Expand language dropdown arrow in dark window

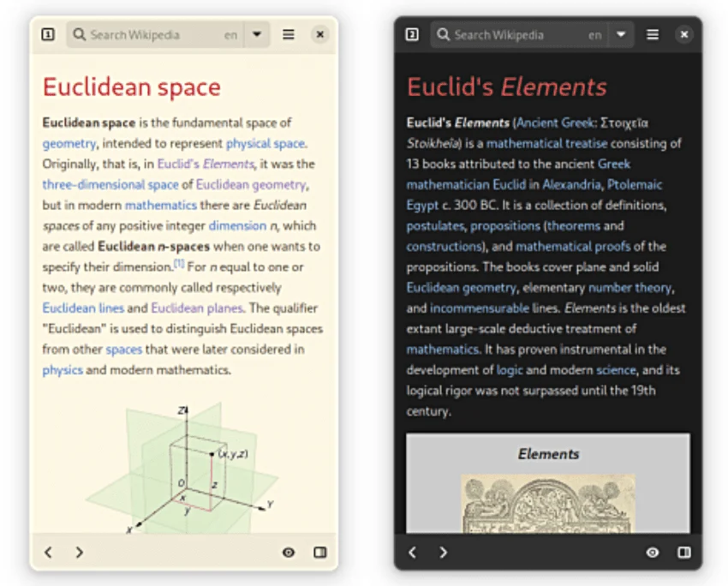621,34
